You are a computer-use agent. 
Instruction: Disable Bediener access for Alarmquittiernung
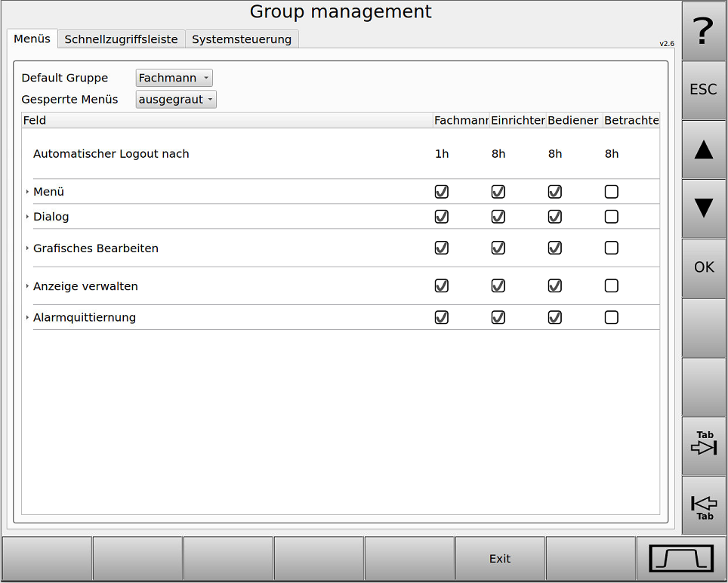coord(554,317)
